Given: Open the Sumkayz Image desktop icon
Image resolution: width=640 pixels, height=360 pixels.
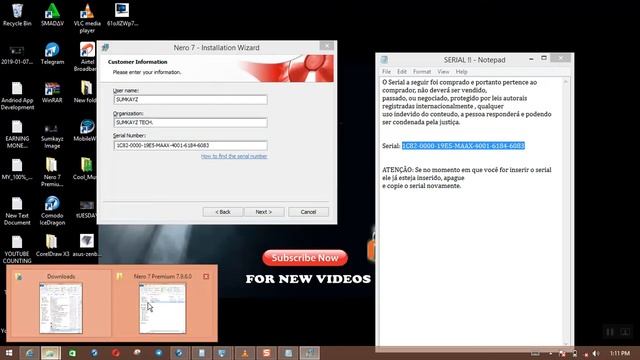Looking at the screenshot, I should tap(52, 134).
